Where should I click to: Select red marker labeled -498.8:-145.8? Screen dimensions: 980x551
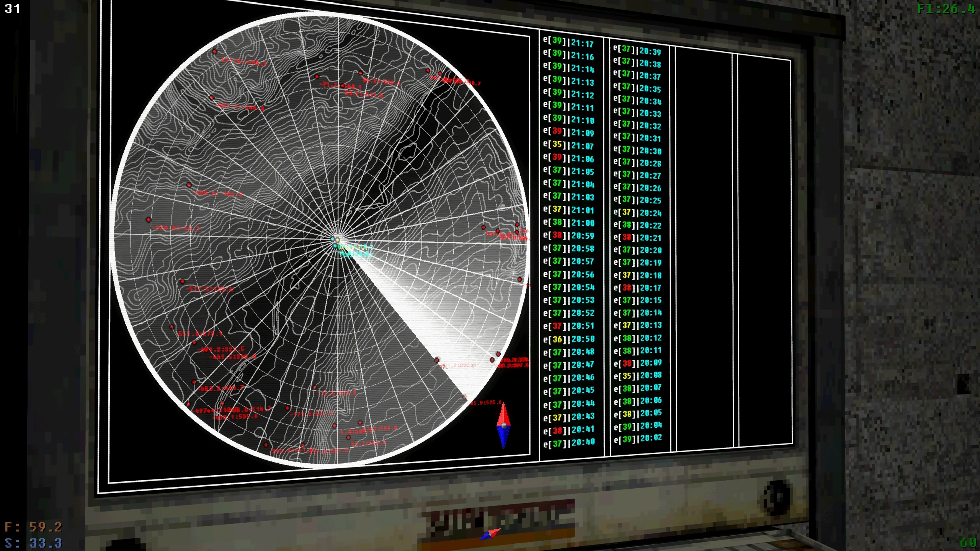point(189,185)
